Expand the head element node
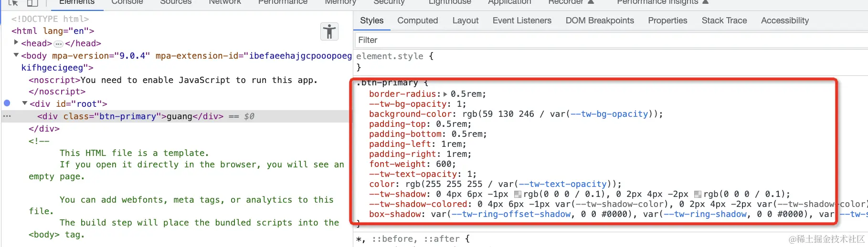Image resolution: width=868 pixels, height=247 pixels. tap(16, 43)
